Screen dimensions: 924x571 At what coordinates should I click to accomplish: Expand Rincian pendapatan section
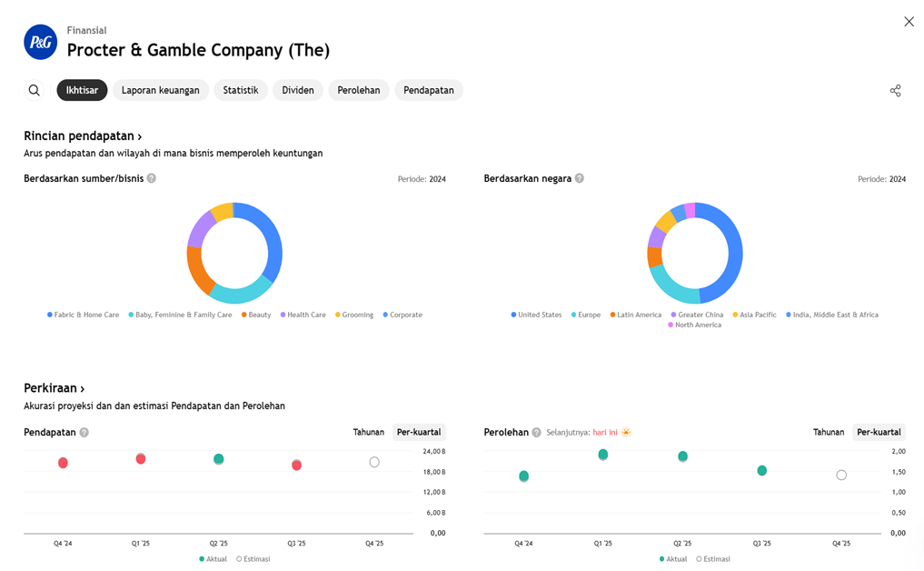coord(83,135)
